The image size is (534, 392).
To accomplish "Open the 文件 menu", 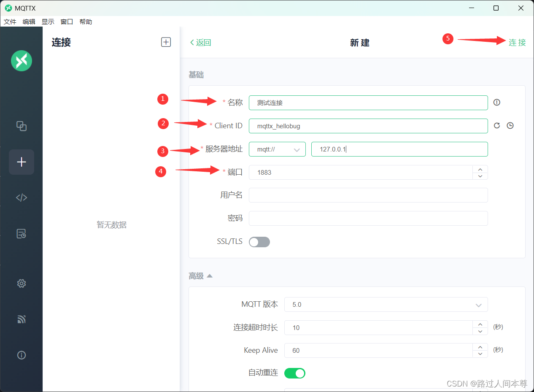I will click(x=10, y=22).
